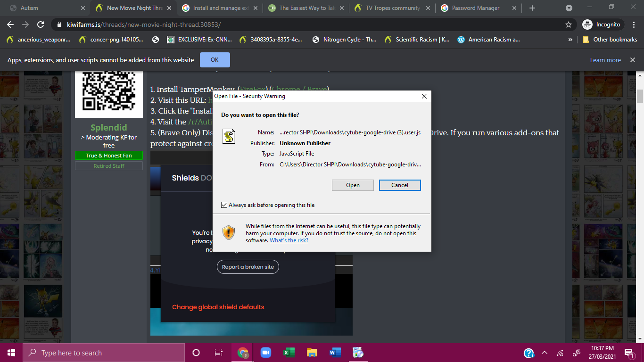Open a new tab with the plus icon
644x362 pixels.
(532, 8)
